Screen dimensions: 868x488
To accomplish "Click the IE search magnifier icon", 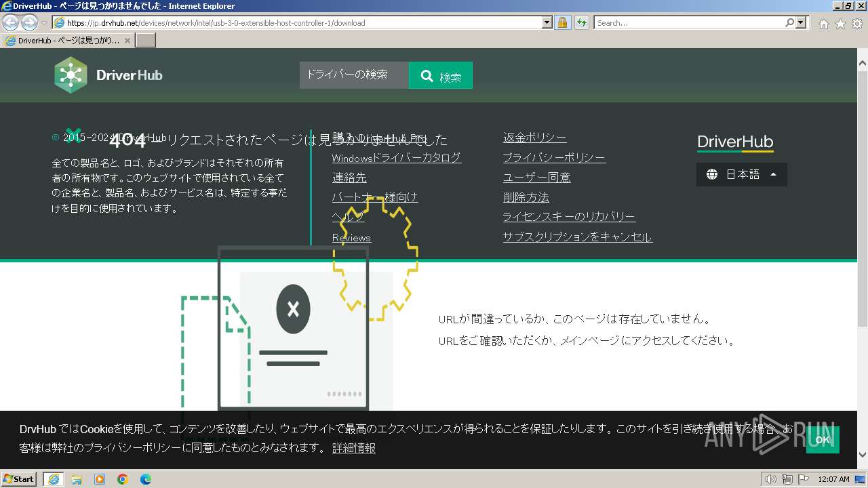I will coord(789,22).
